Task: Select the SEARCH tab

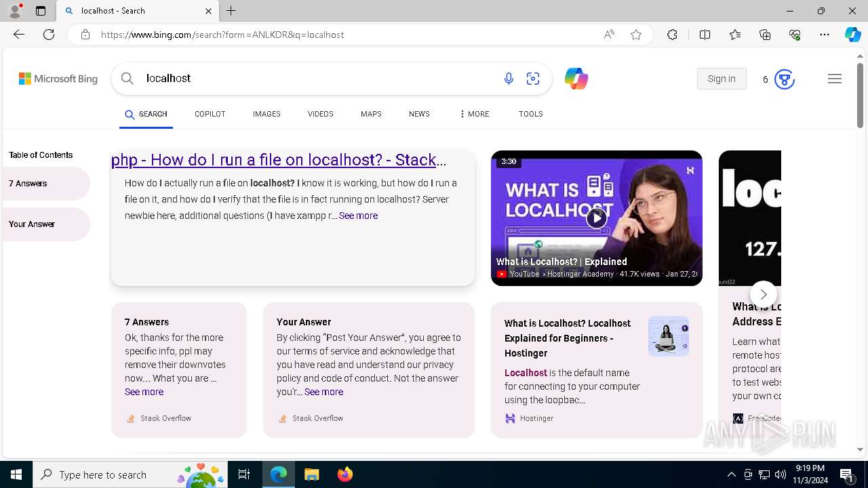Action: [146, 114]
